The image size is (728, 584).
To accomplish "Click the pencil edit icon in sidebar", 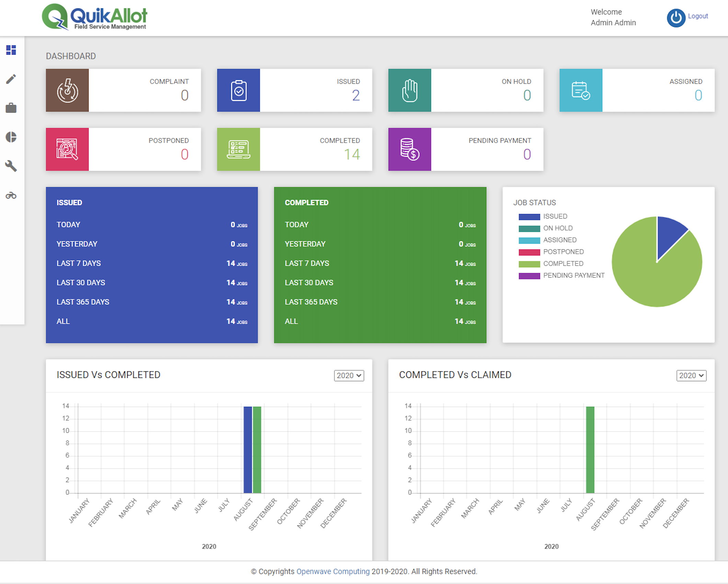I will point(11,79).
